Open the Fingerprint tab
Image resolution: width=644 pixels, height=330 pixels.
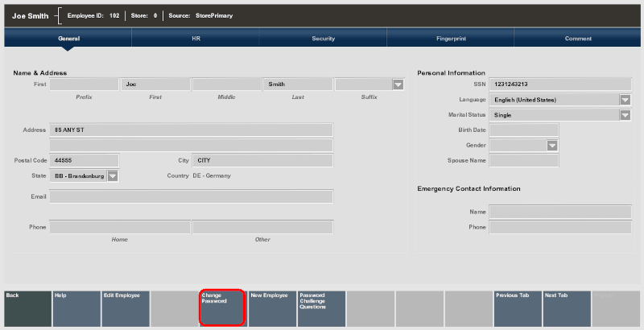point(451,38)
